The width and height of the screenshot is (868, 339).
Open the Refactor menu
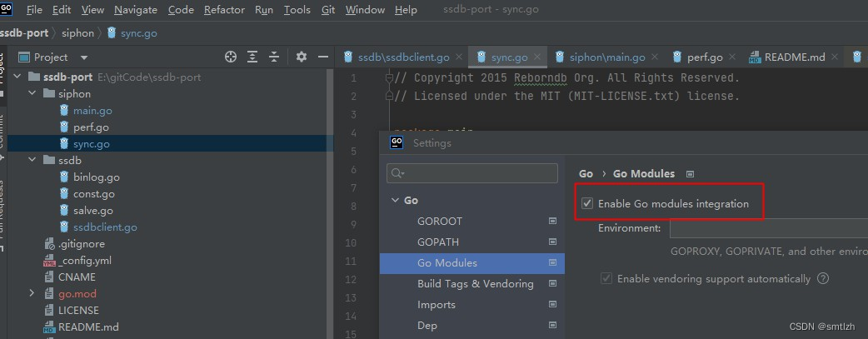(224, 10)
